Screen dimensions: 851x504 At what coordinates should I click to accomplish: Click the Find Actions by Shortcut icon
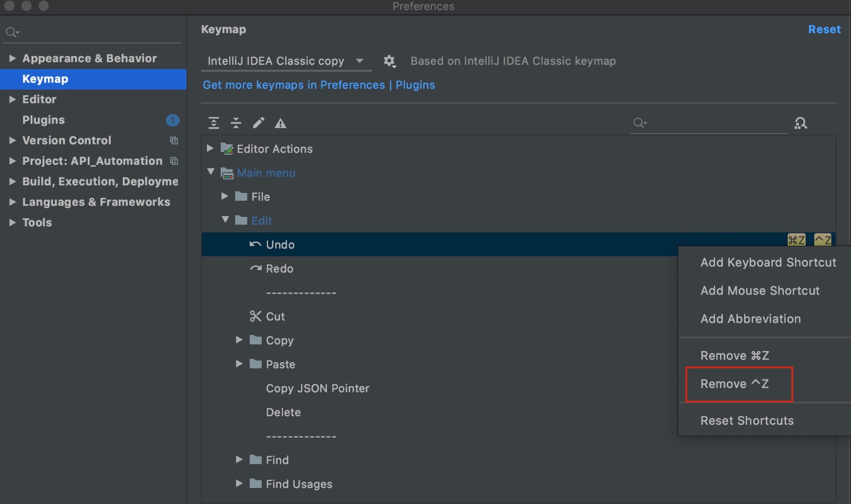pos(800,123)
